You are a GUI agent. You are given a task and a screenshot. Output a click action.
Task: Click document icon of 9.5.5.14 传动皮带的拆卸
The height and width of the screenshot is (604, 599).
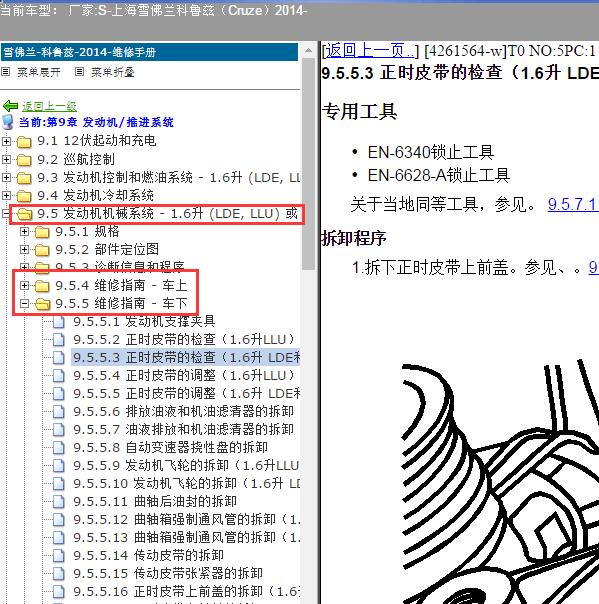[59, 555]
